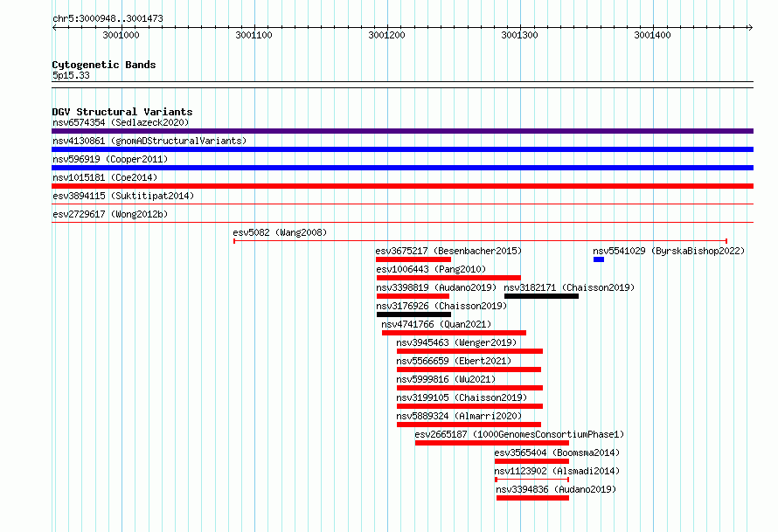Click the thin red nsv1123902 span line

tap(531, 480)
